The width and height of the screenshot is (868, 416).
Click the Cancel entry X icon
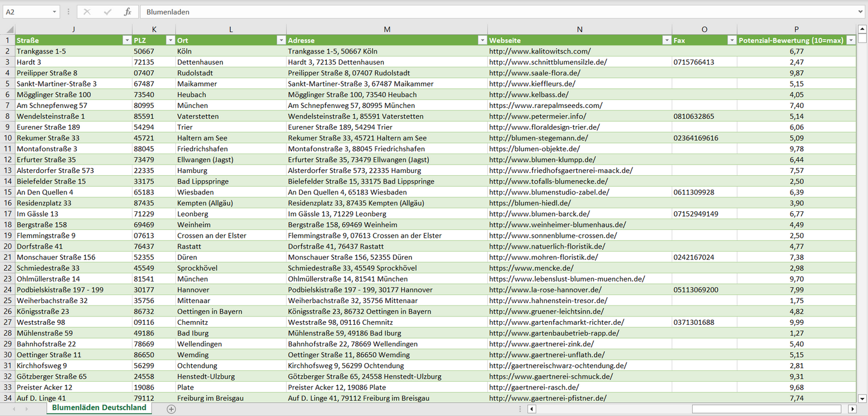point(87,12)
